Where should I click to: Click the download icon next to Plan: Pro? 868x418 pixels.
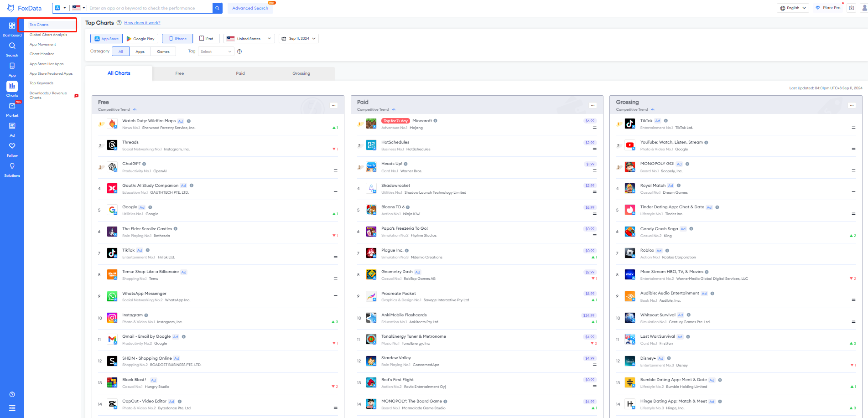pyautogui.click(x=851, y=8)
